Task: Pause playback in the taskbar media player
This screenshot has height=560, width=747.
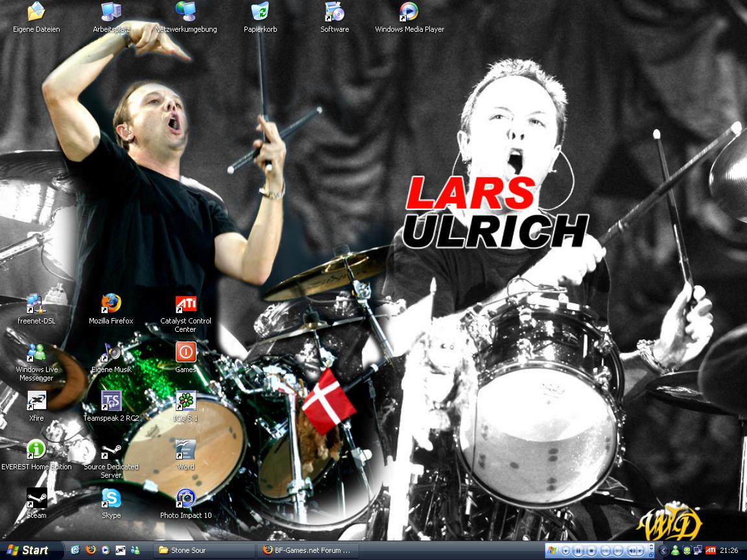Action: pyautogui.click(x=578, y=550)
